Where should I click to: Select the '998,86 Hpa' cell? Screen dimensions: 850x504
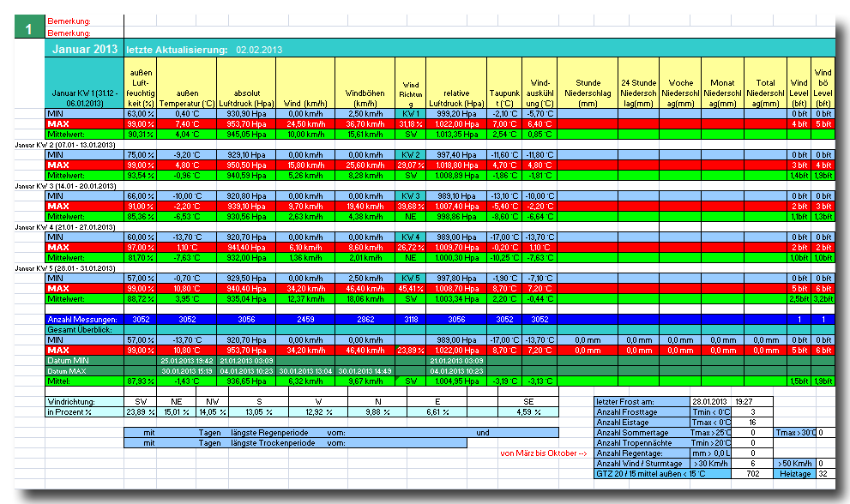456,217
